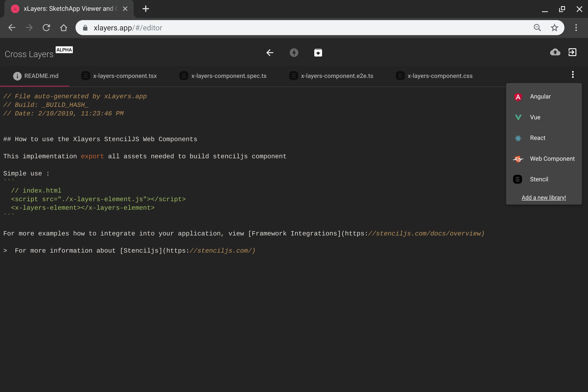The width and height of the screenshot is (588, 392).
Task: Click the 'Simple use :' line
Action: point(26,173)
